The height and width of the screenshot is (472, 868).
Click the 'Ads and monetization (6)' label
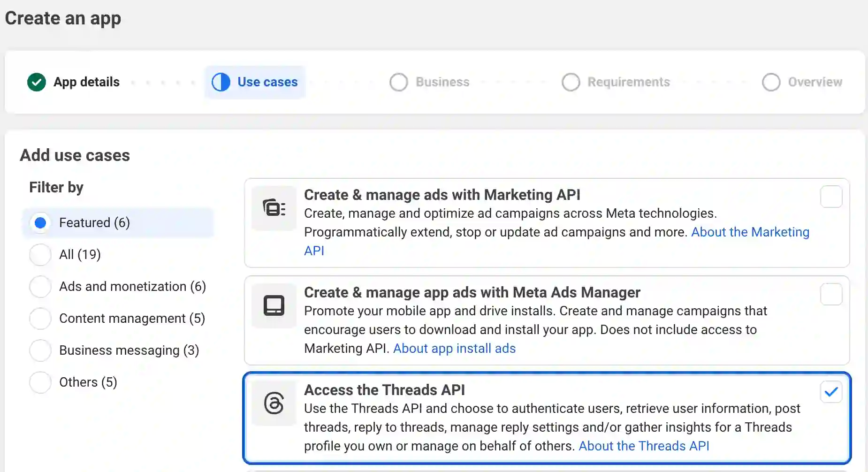click(132, 286)
